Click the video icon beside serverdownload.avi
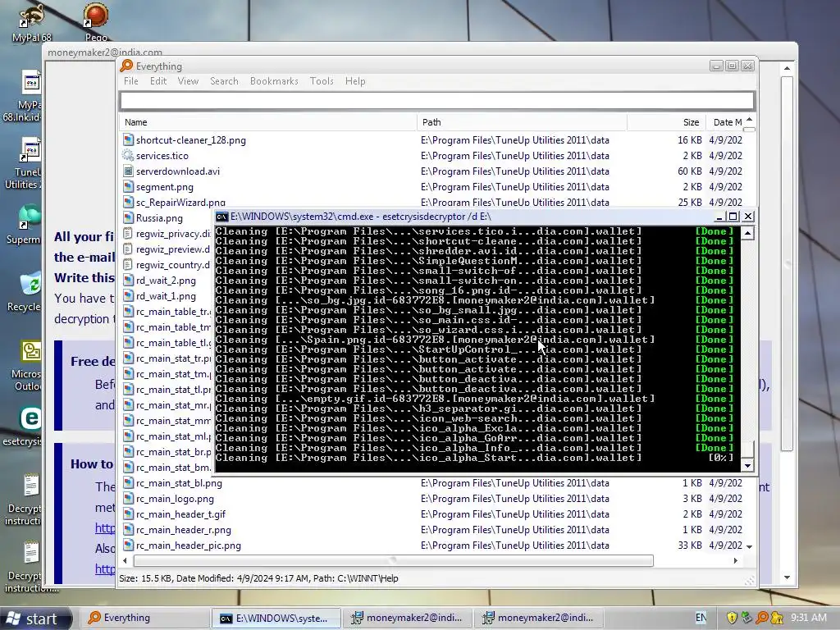Viewport: 840px width, 630px height. 128,171
